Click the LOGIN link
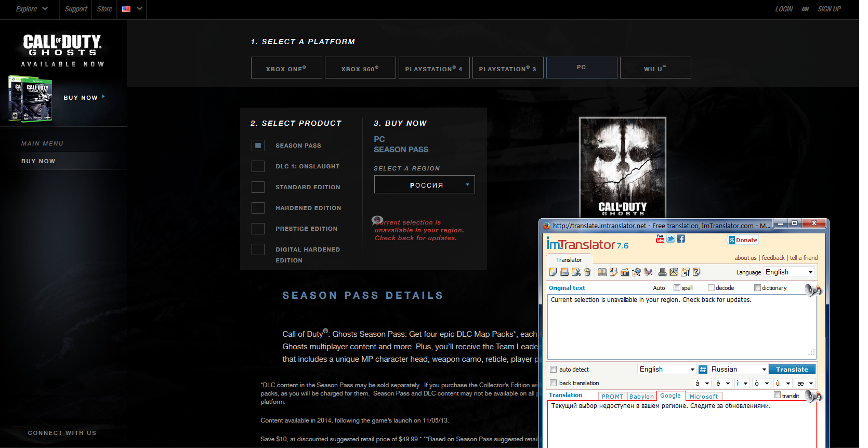The image size is (868, 448). (784, 9)
